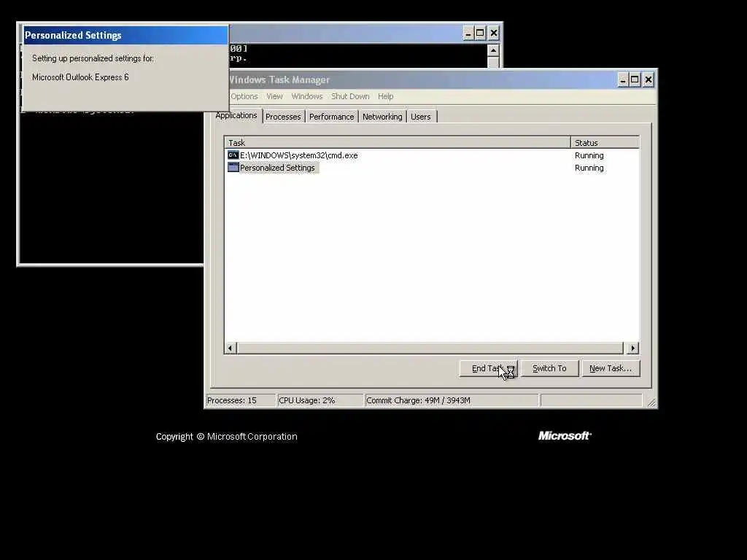
Task: Click the Personalized Settings task icon
Action: pyautogui.click(x=233, y=168)
